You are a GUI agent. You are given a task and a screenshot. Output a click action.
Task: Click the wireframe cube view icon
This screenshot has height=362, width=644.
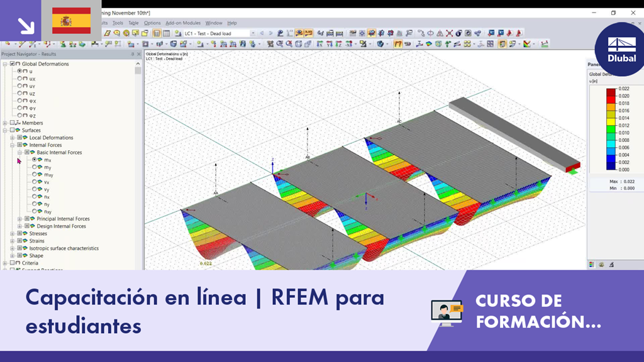pos(299,44)
